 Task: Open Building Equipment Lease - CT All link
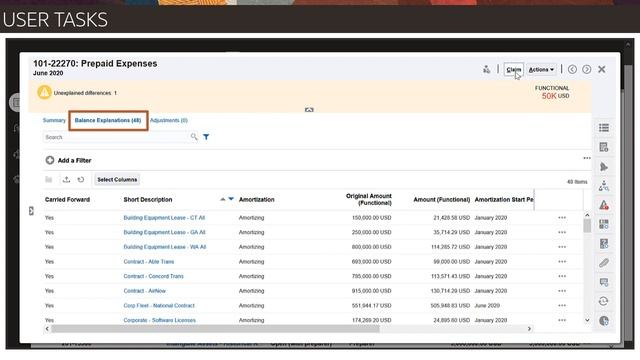point(164,218)
